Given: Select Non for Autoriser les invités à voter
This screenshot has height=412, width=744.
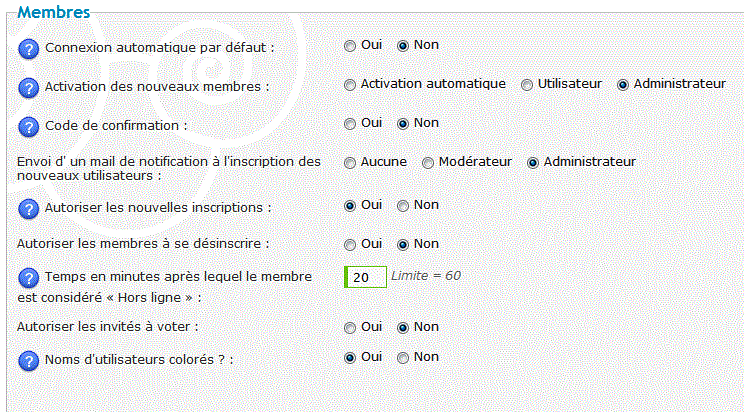Looking at the screenshot, I should pos(403,328).
